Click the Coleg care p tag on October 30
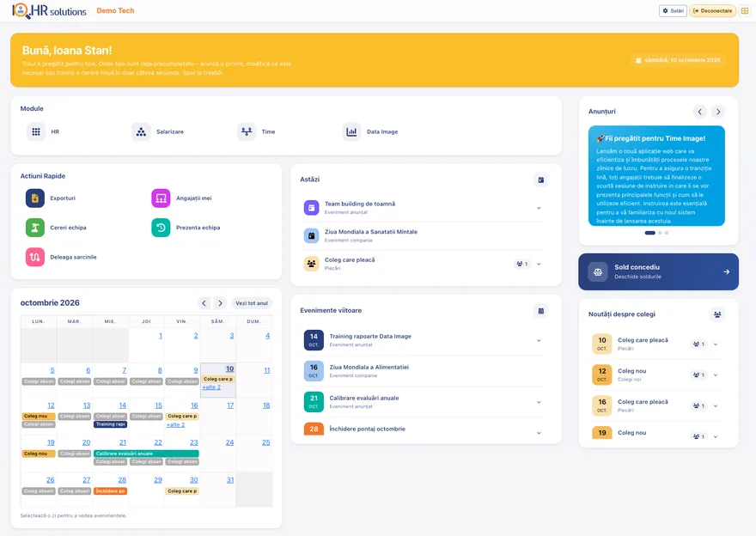 [182, 491]
